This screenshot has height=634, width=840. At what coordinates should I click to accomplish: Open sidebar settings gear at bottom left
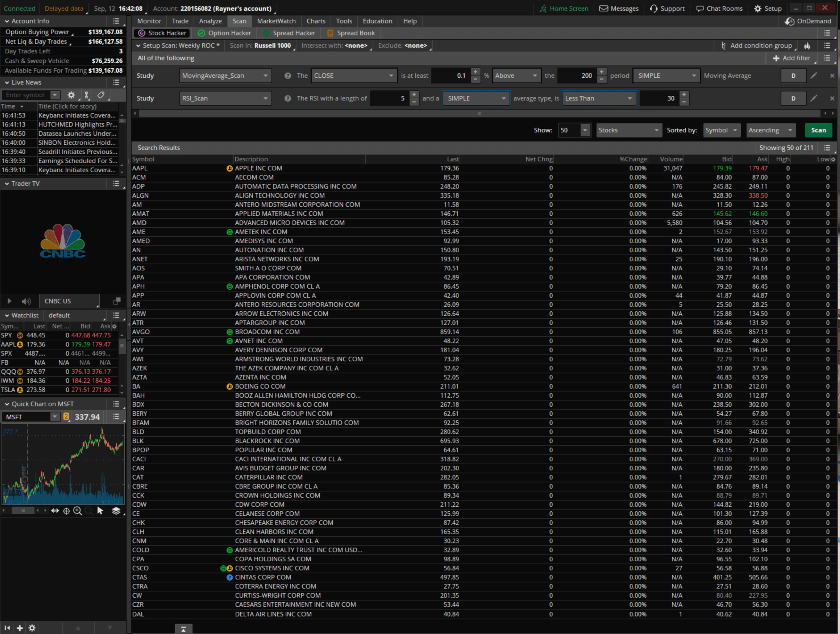(32, 628)
